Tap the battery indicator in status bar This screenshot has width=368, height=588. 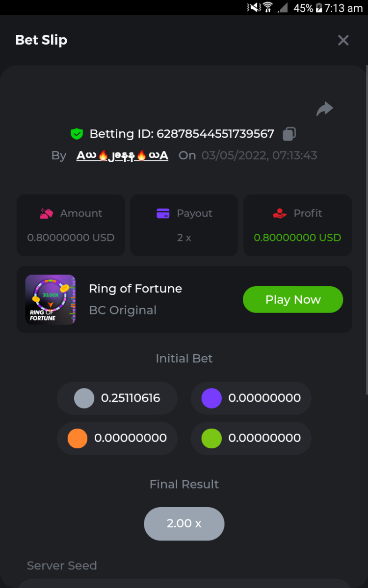319,8
